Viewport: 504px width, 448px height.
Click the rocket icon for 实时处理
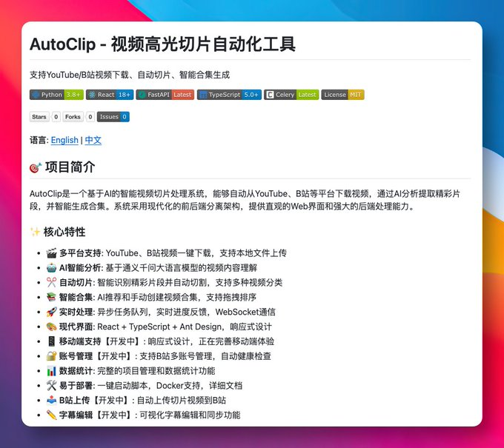51,312
